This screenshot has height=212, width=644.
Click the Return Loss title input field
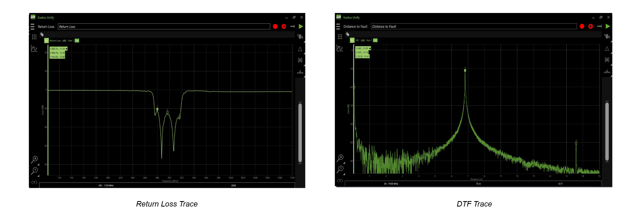(164, 26)
